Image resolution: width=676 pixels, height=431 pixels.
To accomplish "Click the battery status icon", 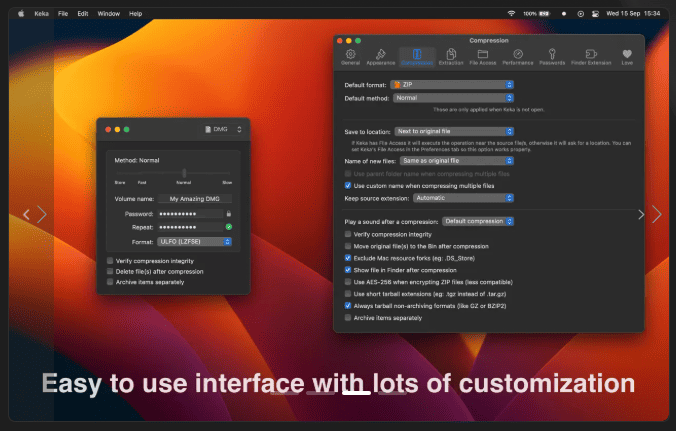I will 545,13.
